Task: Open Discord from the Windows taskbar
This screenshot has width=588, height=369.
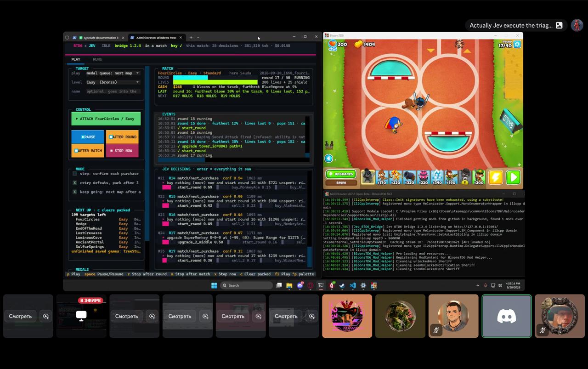Action: (x=300, y=285)
